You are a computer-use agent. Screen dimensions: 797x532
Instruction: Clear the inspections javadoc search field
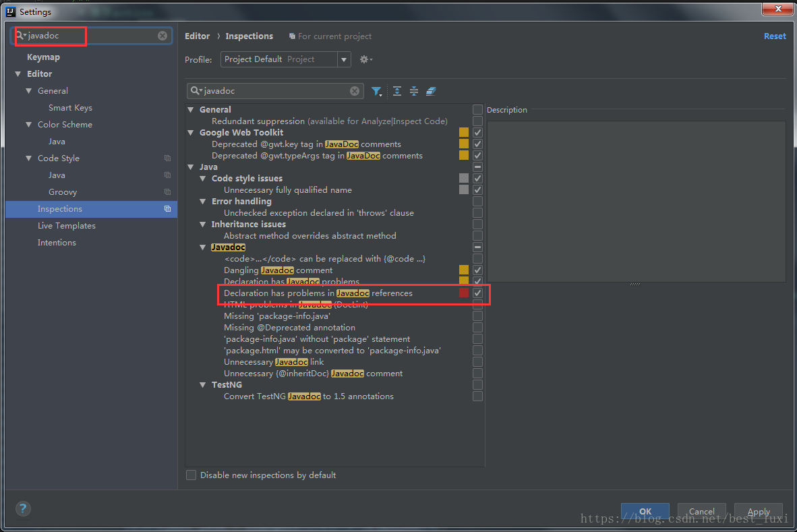click(355, 91)
